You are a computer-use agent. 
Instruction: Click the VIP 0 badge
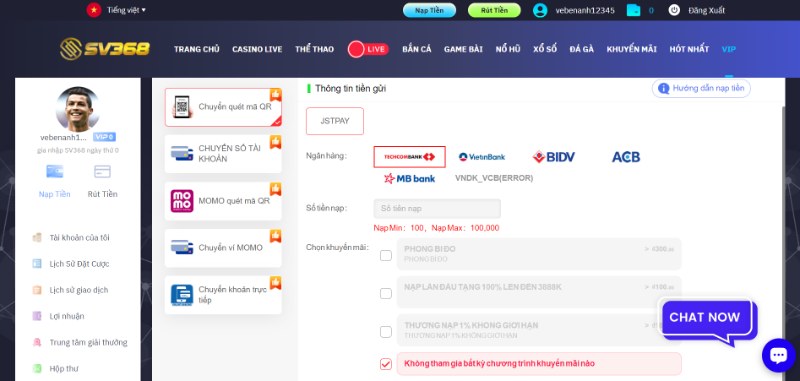[104, 137]
